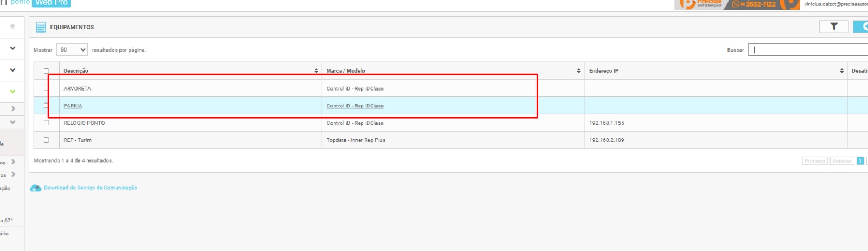Go to page 1 in pagination
The width and height of the screenshot is (868, 251).
point(860,161)
